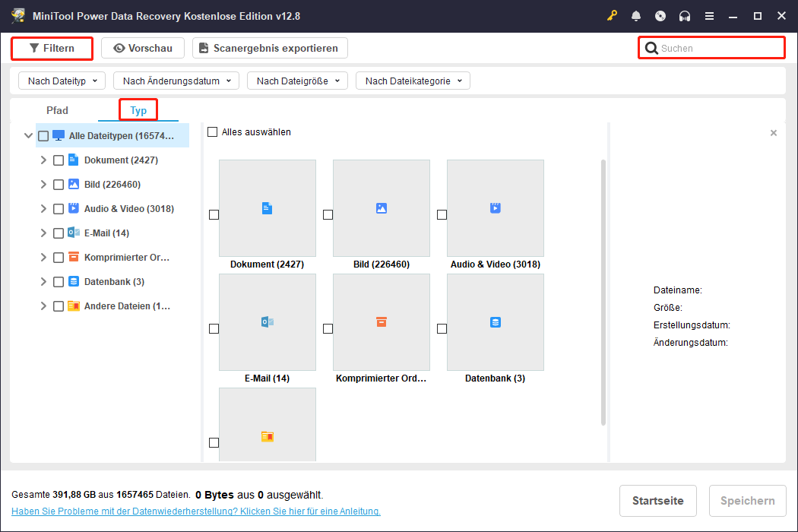Check the Alle Dateitypen checkbox

tap(43, 135)
